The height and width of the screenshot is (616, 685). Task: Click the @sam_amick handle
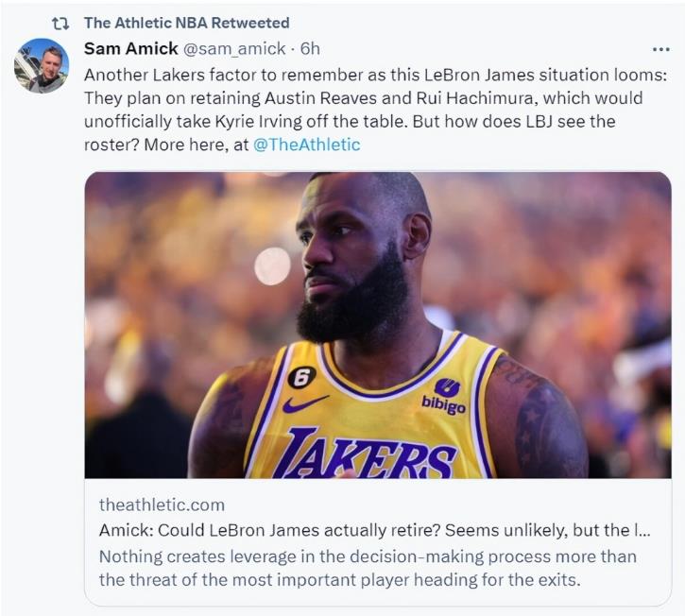[x=235, y=49]
